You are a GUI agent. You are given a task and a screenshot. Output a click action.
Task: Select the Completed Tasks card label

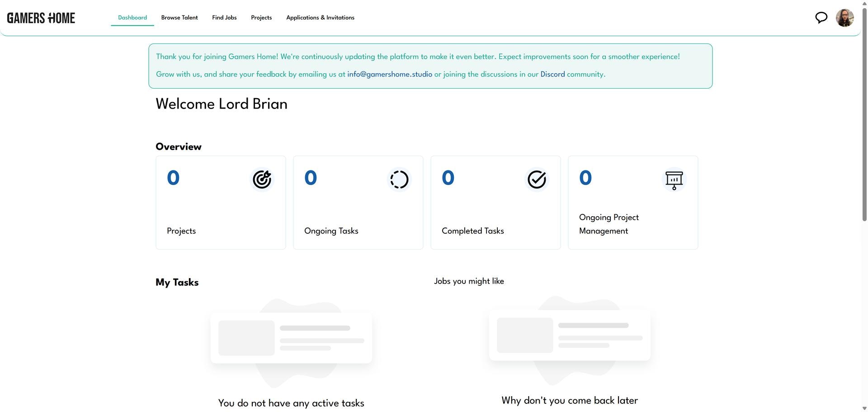click(473, 231)
